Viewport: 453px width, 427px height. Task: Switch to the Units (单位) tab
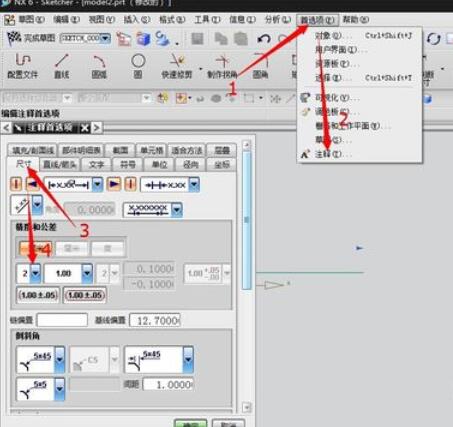[x=160, y=164]
